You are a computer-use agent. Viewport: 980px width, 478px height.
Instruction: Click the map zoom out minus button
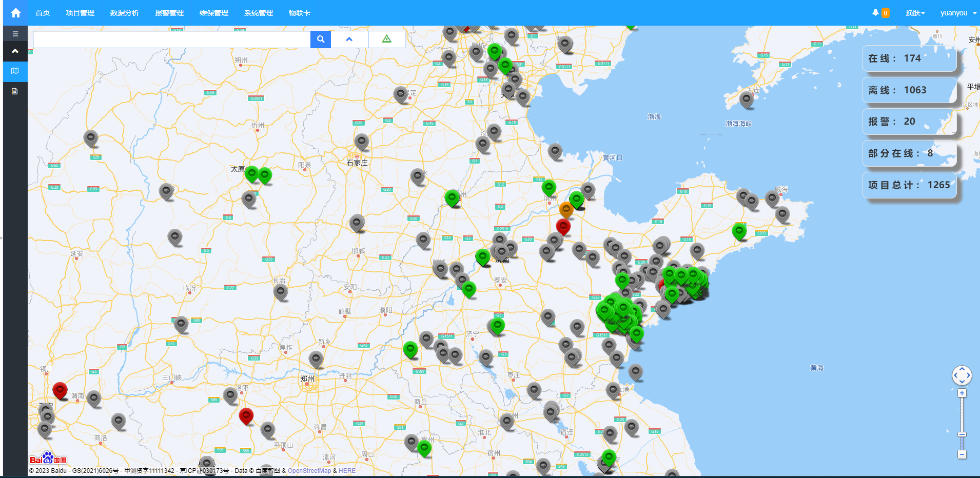coord(962,454)
